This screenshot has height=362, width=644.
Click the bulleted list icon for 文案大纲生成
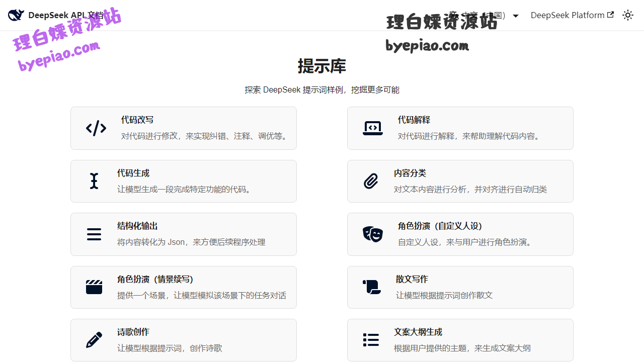pyautogui.click(x=371, y=340)
